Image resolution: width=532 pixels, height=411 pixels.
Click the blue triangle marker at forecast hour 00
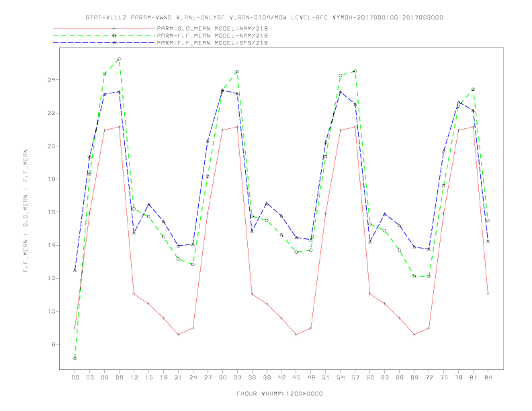[75, 270]
